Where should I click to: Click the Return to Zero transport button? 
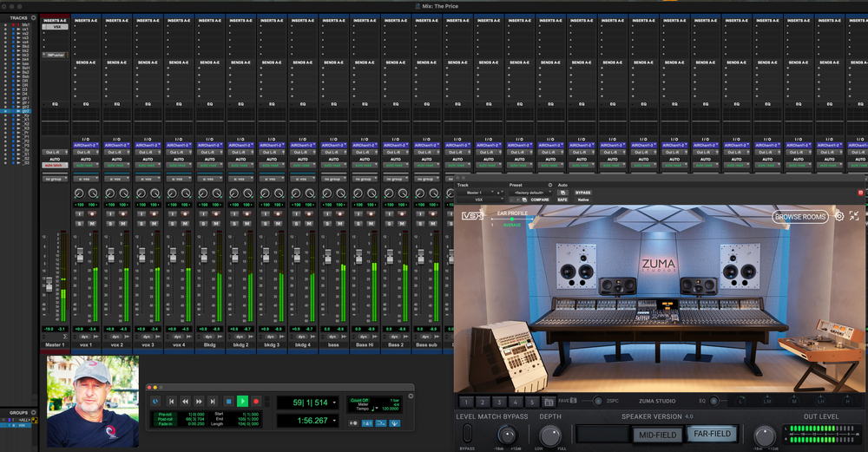click(172, 401)
